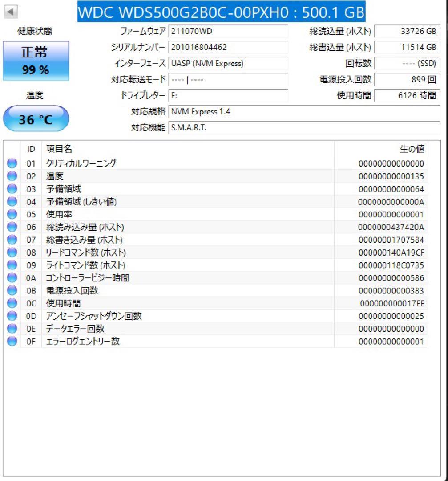Click the ドライブレター field E:
This screenshot has width=448, height=481.
(228, 96)
